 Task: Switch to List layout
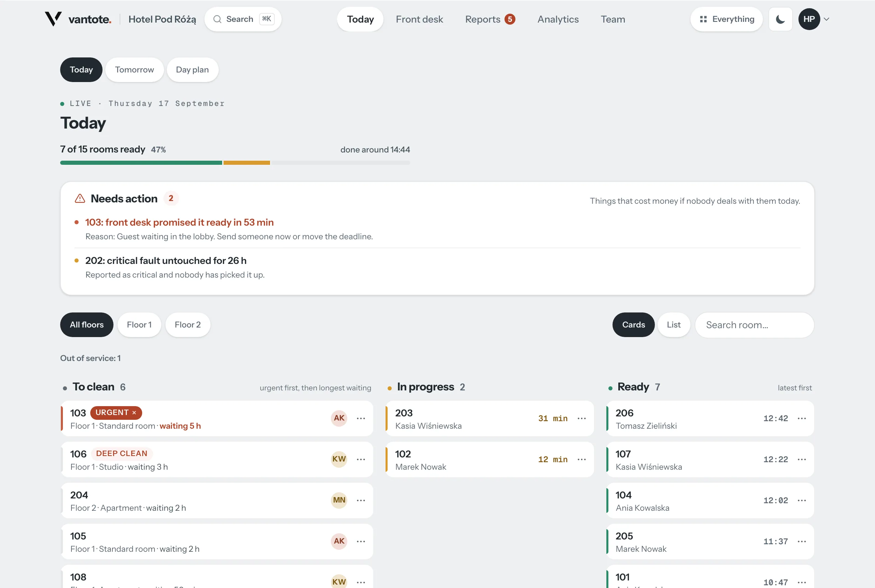pyautogui.click(x=673, y=325)
